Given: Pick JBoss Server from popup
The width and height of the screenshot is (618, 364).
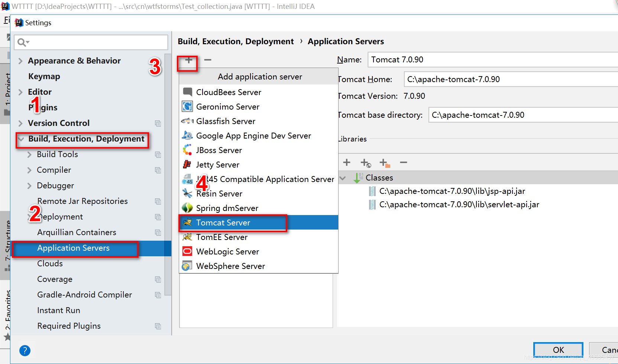Looking at the screenshot, I should tap(259, 150).
